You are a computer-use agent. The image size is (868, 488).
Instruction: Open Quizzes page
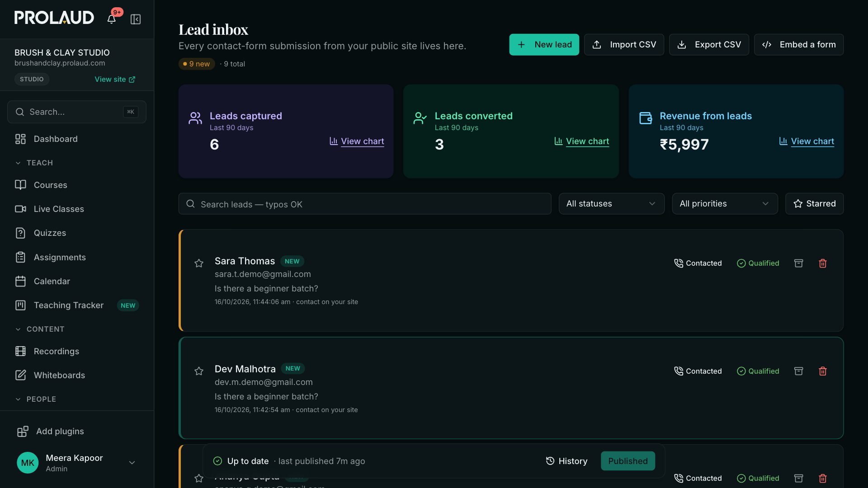(x=77, y=233)
